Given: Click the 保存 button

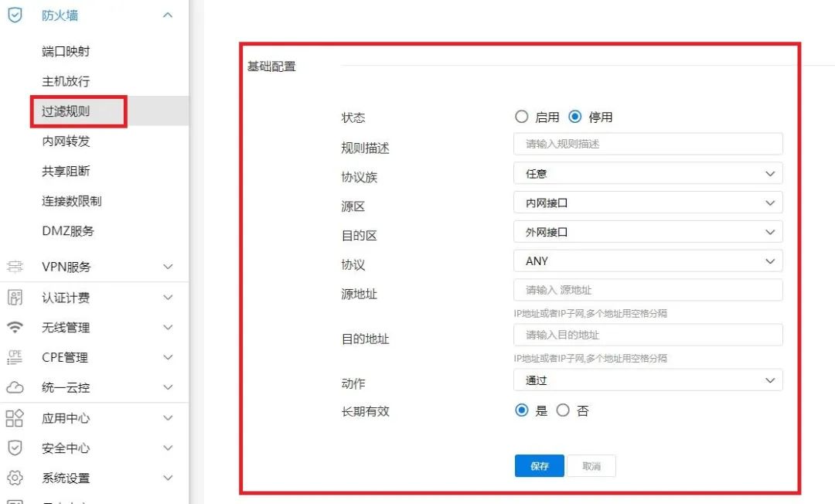Looking at the screenshot, I should pyautogui.click(x=539, y=465).
